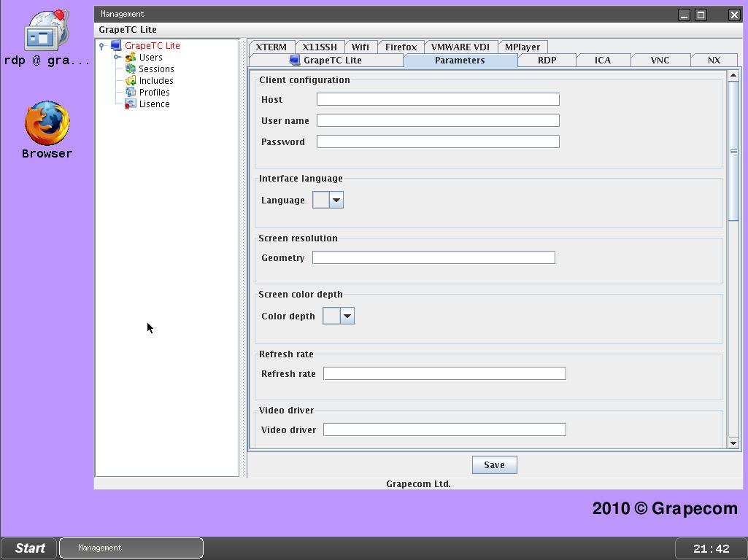Click the Sessions icon in tree
Viewport: 748px width, 560px height.
coord(131,69)
